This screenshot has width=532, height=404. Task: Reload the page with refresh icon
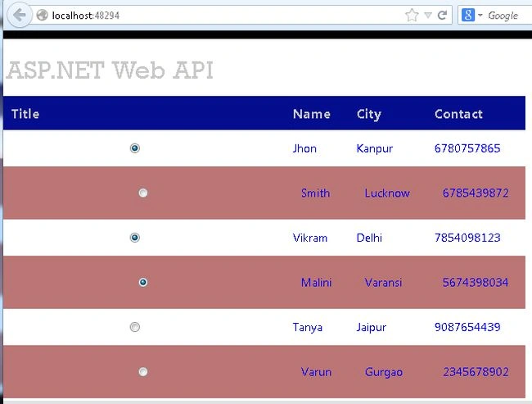(442, 16)
